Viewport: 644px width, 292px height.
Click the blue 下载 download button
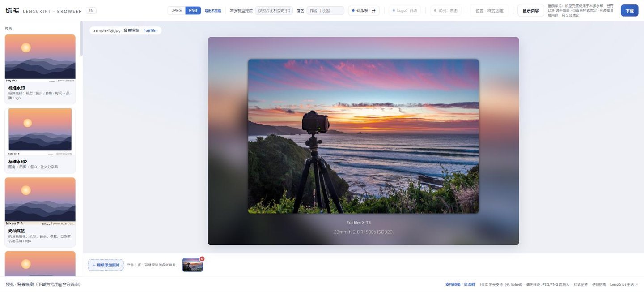[629, 10]
